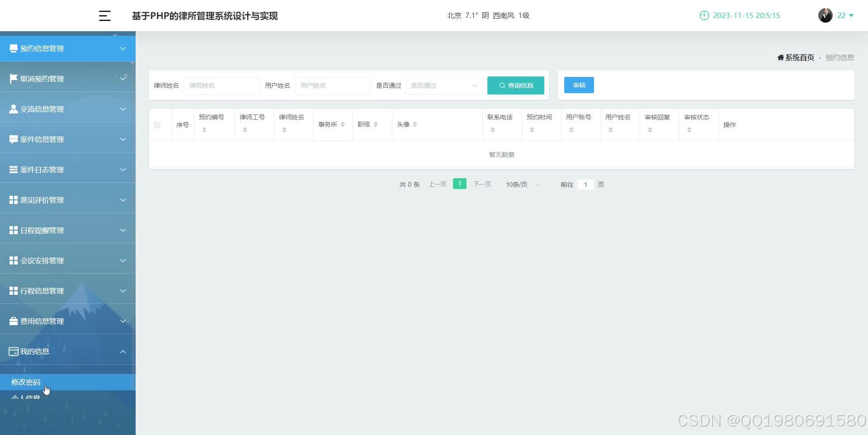Click the 交流信息管理 user icon
The width and height of the screenshot is (868, 435).
(x=12, y=108)
